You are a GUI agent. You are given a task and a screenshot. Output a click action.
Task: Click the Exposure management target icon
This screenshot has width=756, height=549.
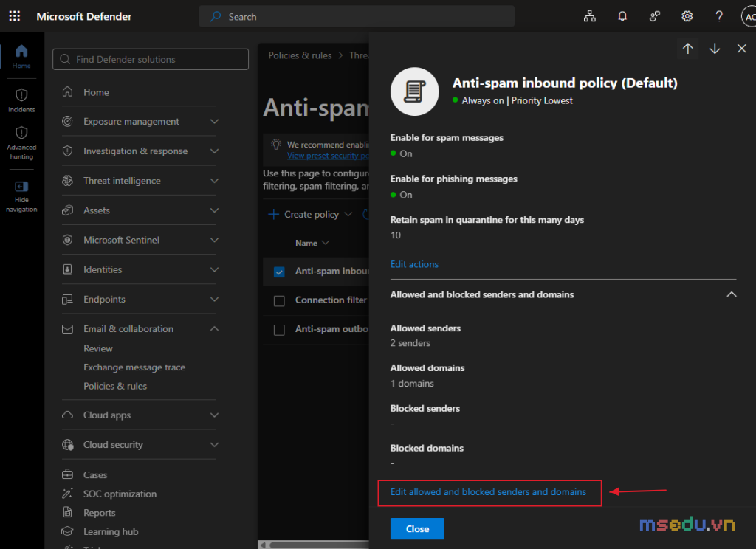[x=67, y=122]
